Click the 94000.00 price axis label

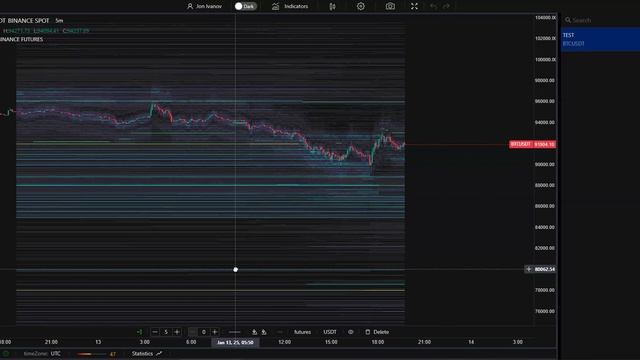tap(544, 122)
